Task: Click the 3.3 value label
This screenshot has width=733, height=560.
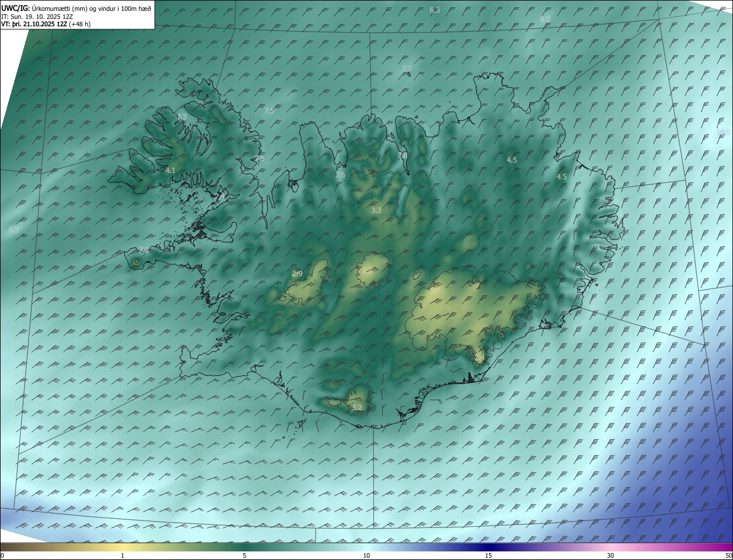Action: [376, 211]
